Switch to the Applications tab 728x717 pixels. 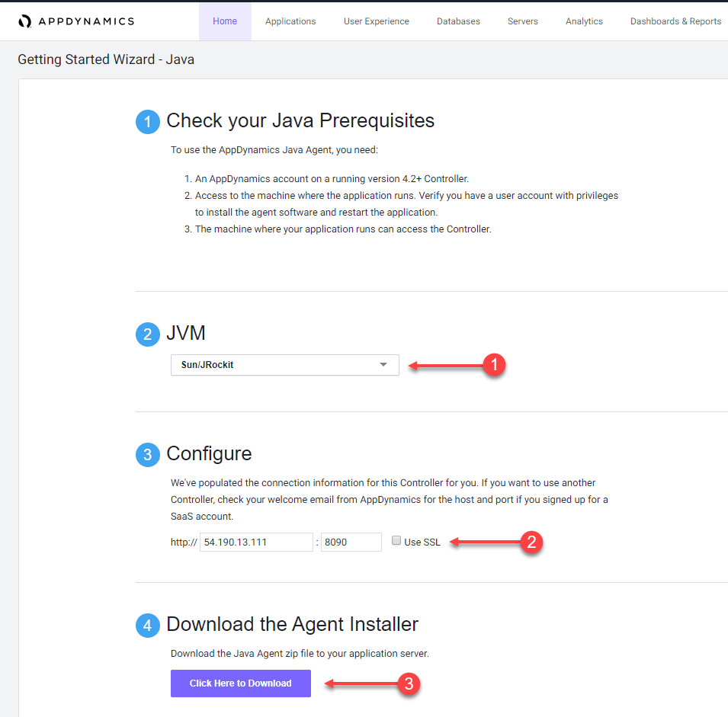click(x=290, y=21)
